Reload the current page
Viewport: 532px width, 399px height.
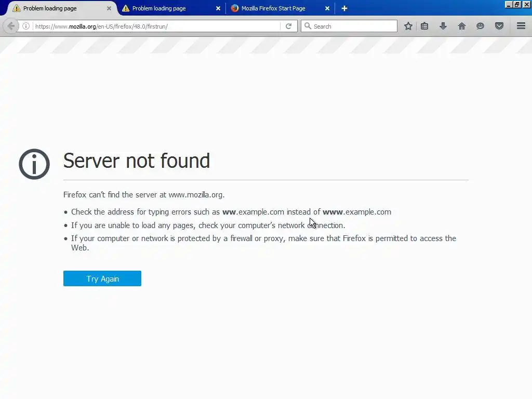tap(288, 26)
